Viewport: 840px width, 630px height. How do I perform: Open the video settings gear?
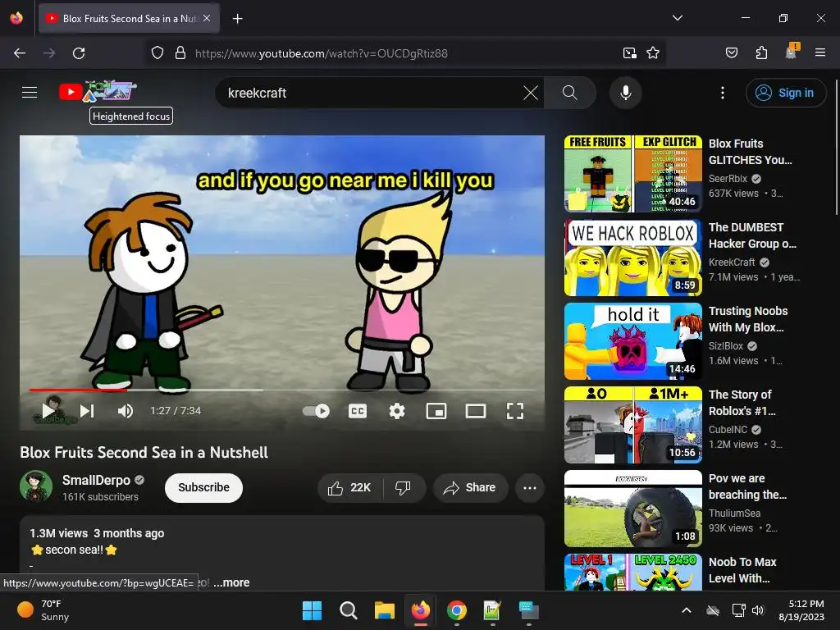pos(397,411)
